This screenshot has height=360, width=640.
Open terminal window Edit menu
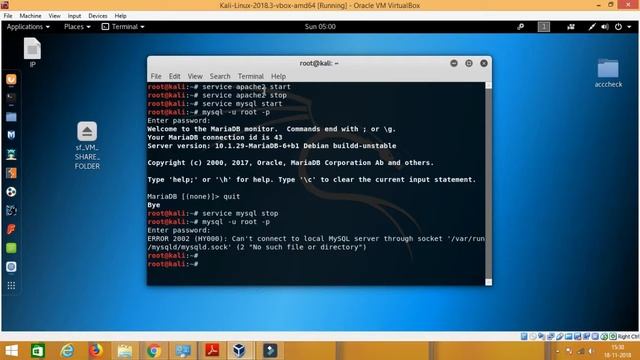coord(174,76)
